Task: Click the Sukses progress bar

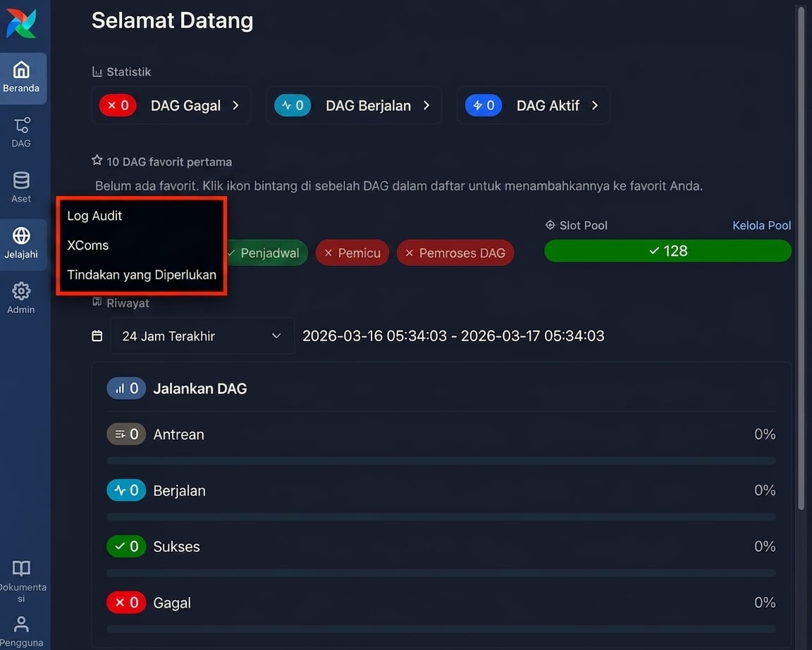Action: [441, 573]
